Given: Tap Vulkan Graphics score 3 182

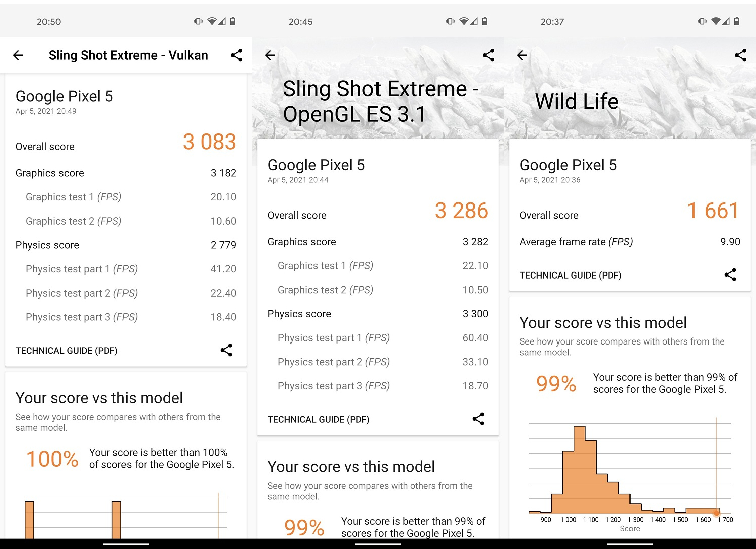Looking at the screenshot, I should pyautogui.click(x=223, y=173).
